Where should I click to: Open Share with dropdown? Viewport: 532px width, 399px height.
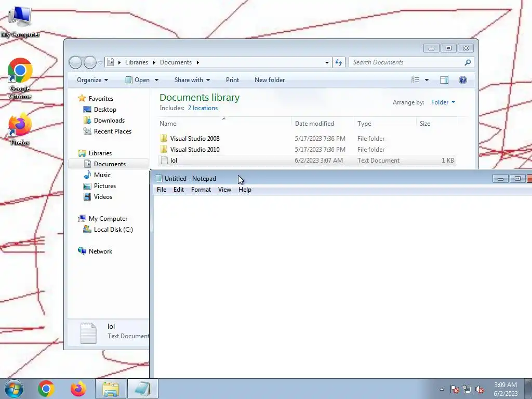tap(192, 80)
